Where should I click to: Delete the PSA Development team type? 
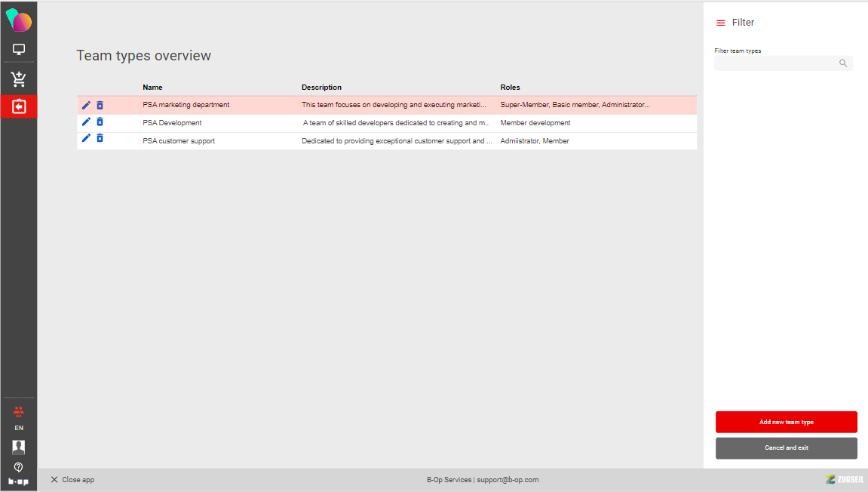pos(100,121)
